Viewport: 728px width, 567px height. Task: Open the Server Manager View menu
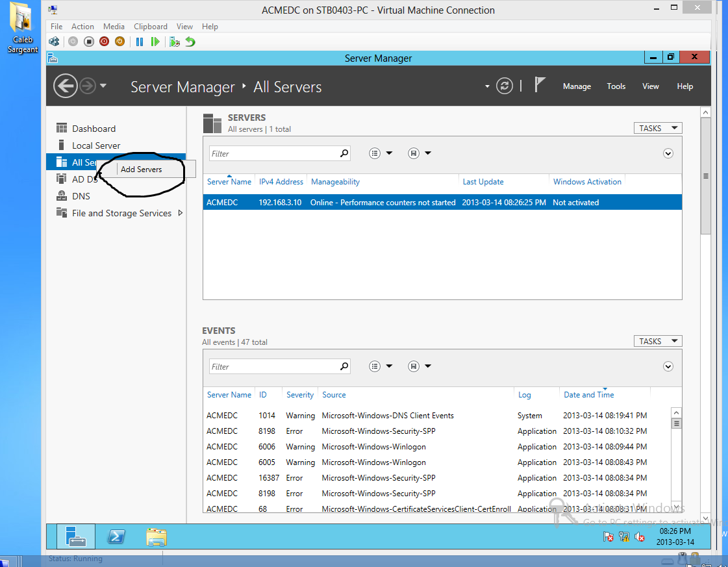tap(651, 86)
